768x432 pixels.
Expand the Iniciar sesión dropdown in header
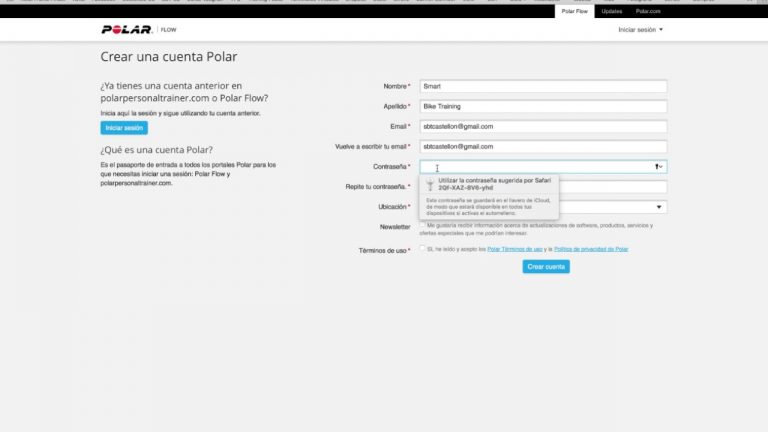640,30
